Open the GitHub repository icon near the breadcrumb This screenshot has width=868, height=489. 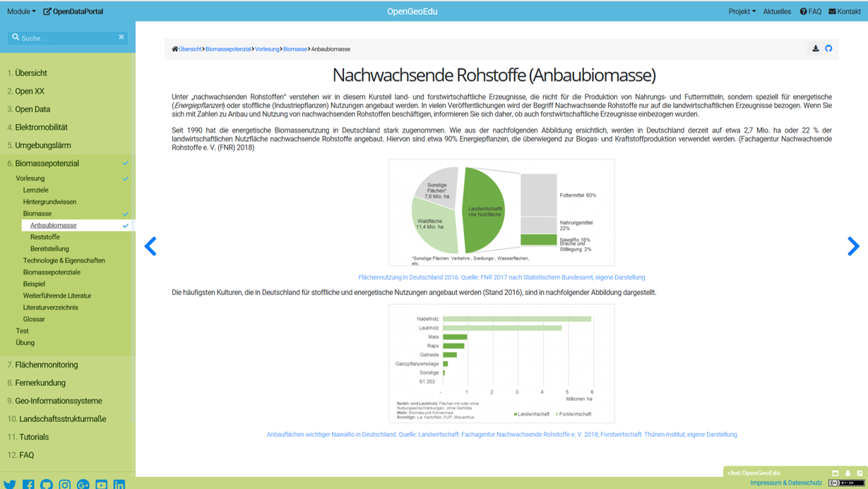coord(827,49)
